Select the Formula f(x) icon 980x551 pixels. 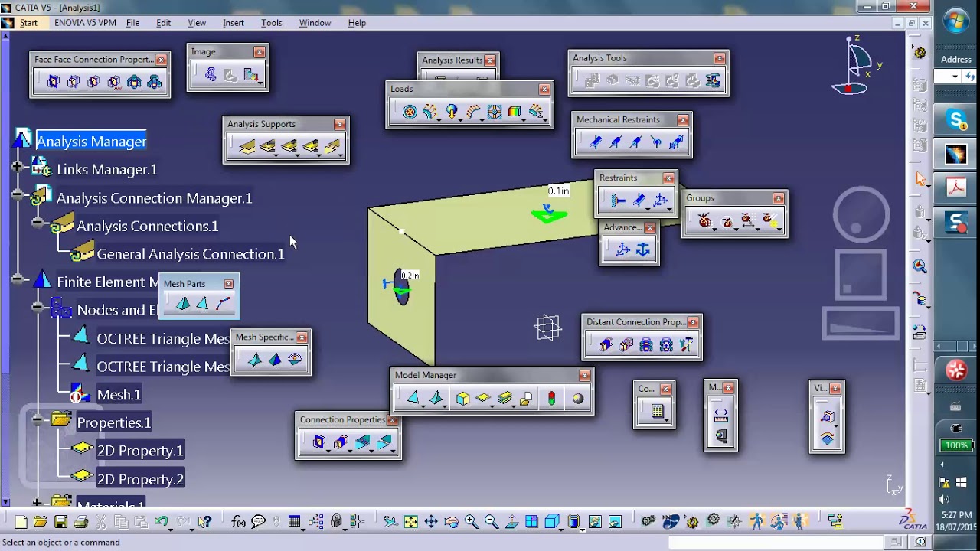(x=238, y=522)
